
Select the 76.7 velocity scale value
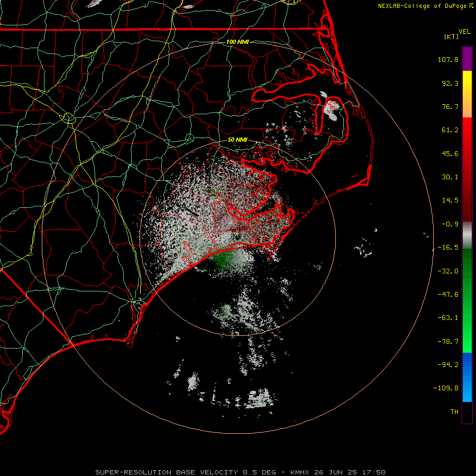[450, 106]
